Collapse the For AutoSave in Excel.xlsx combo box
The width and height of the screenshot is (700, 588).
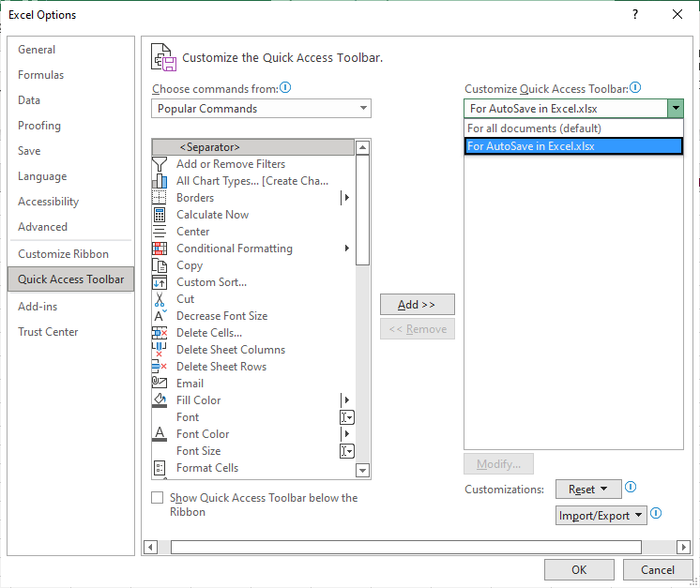[x=676, y=109]
